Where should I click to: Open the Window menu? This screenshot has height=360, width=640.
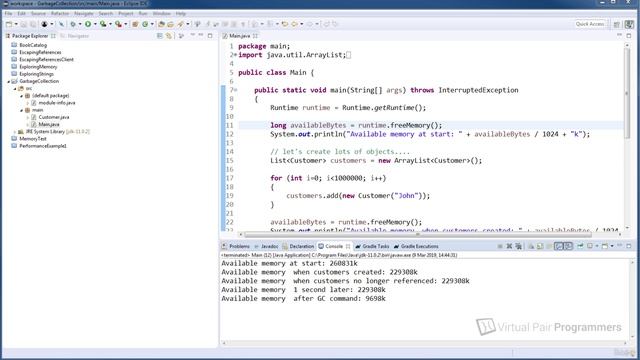pos(162,13)
